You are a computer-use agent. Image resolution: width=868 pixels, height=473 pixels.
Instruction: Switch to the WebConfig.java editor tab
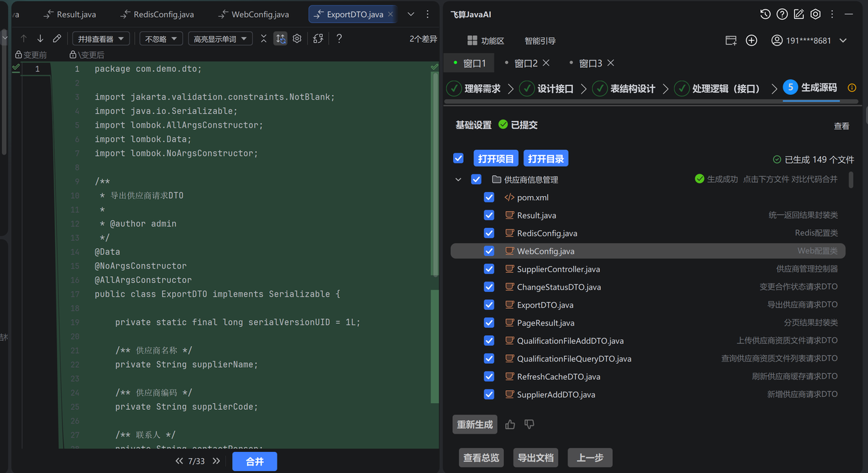[254, 14]
